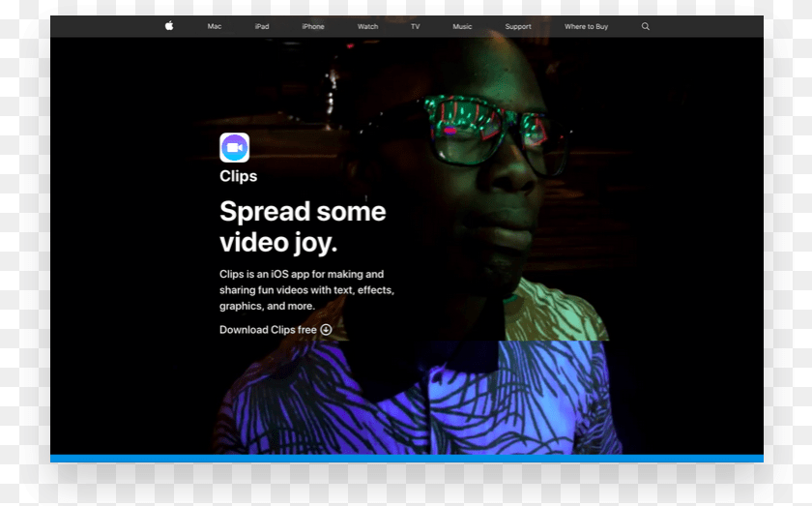Click the 'Clips is an iOS app' description
This screenshot has height=506, width=812.
[x=306, y=290]
